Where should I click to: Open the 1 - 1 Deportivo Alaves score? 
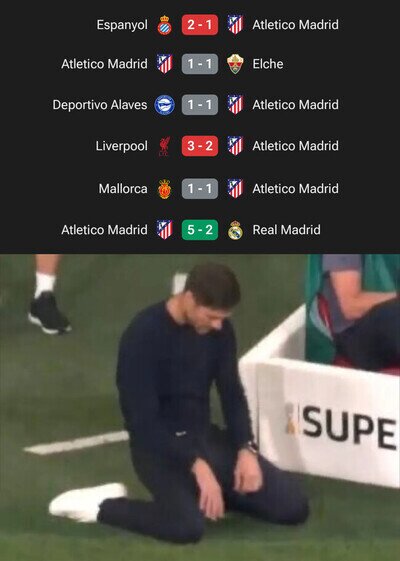click(x=200, y=105)
